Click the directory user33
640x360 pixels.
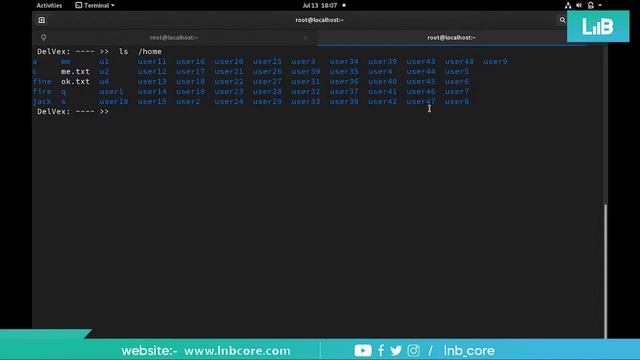point(306,102)
